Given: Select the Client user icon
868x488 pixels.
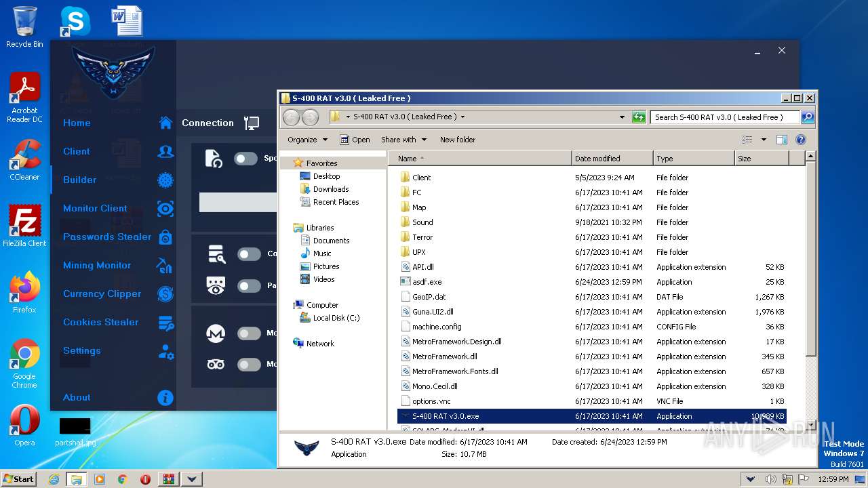Looking at the screenshot, I should point(165,151).
